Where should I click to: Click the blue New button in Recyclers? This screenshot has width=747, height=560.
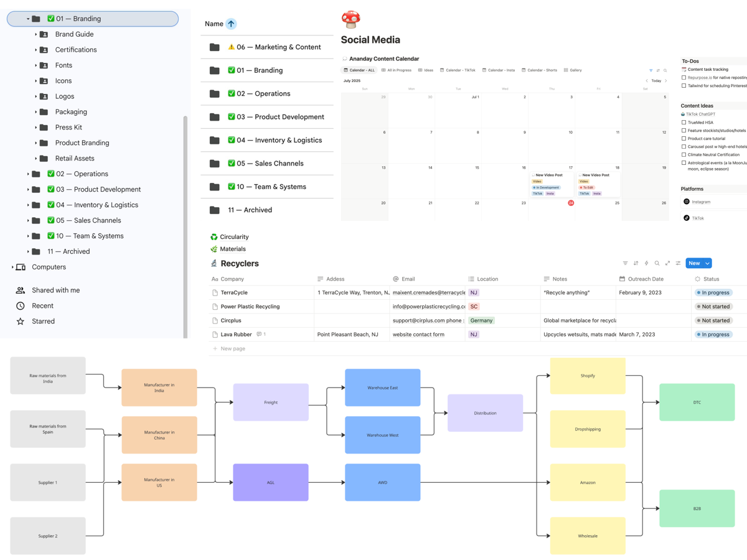pos(694,263)
